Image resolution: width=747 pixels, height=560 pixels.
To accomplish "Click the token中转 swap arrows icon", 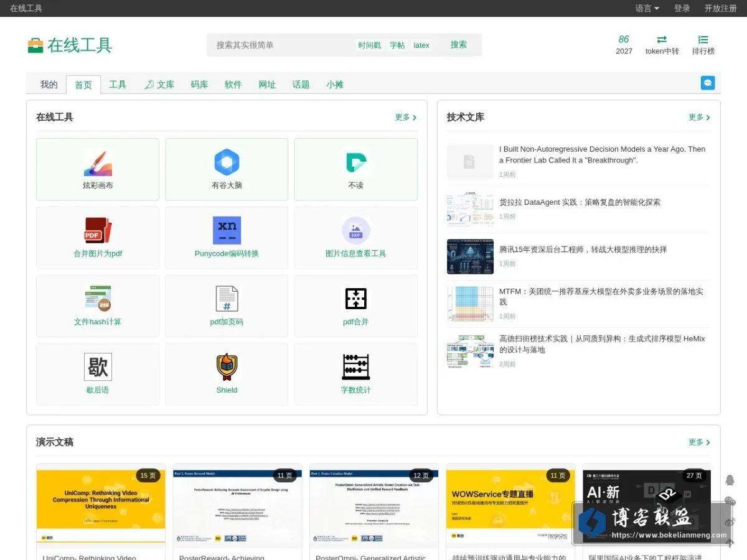I will pyautogui.click(x=662, y=40).
